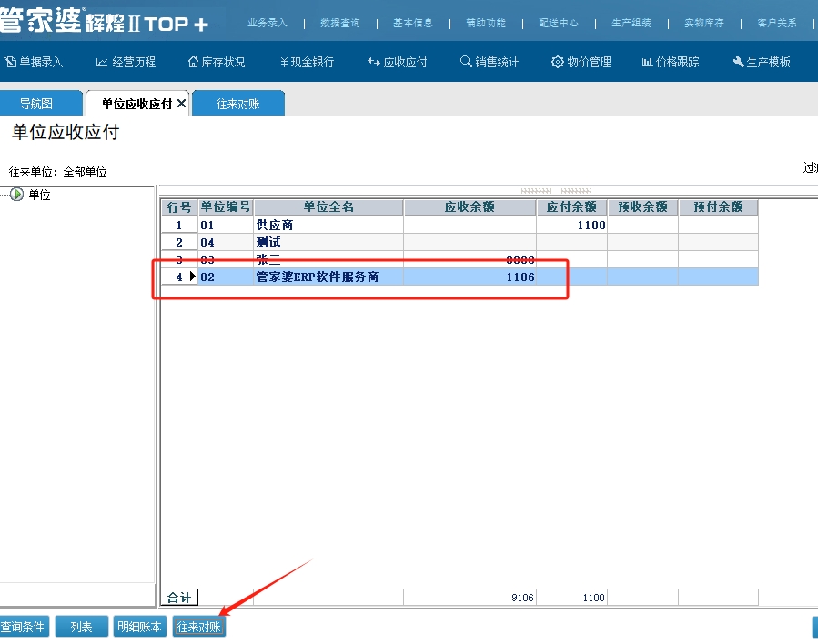Open 应收应付 from the toolbar
The height and width of the screenshot is (644, 818).
click(397, 62)
